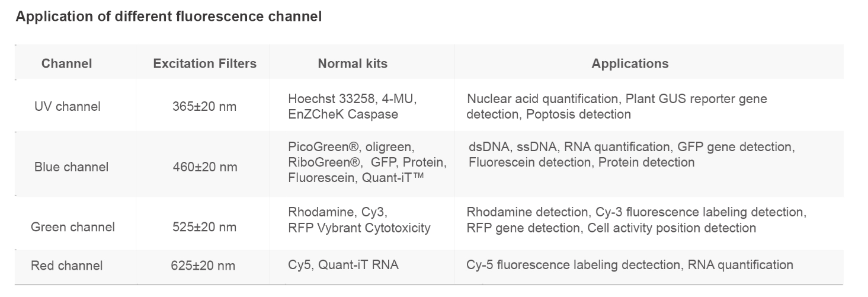This screenshot has width=868, height=297.
Task: Click the Green channel row label
Action: 73,226
